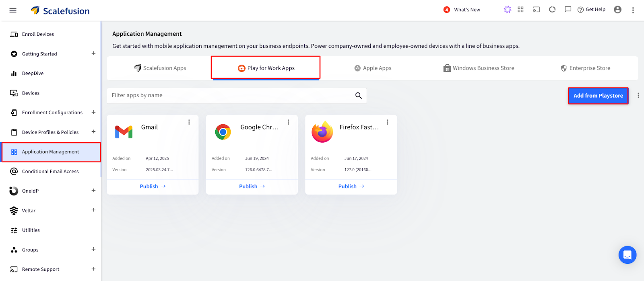Screen dimensions: 644x281
Task: Click Chrome added date Jun 19, 2024
Action: (x=257, y=158)
